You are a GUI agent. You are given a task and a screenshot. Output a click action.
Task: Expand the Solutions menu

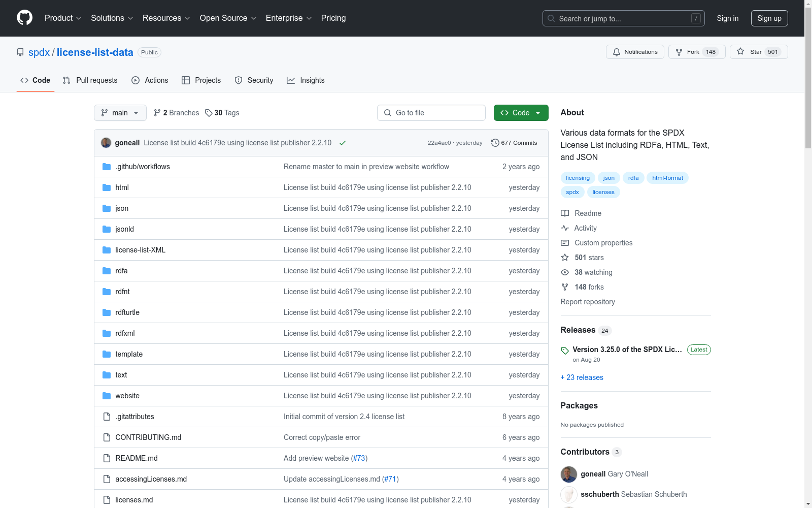(x=112, y=18)
